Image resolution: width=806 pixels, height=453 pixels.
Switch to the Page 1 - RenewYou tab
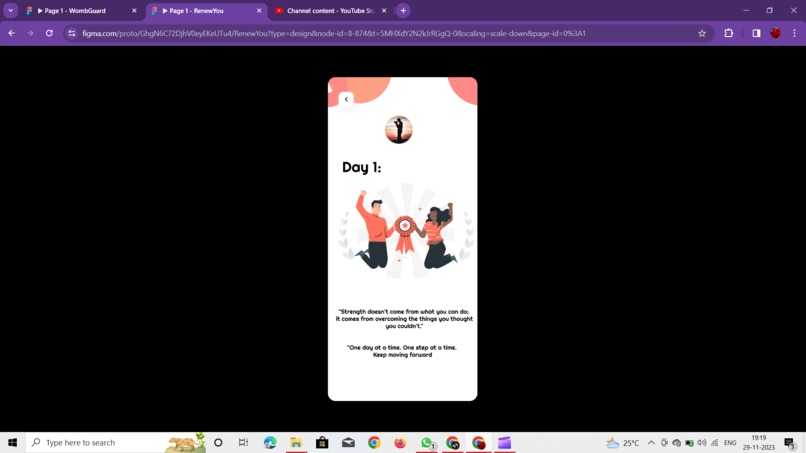pyautogui.click(x=207, y=10)
